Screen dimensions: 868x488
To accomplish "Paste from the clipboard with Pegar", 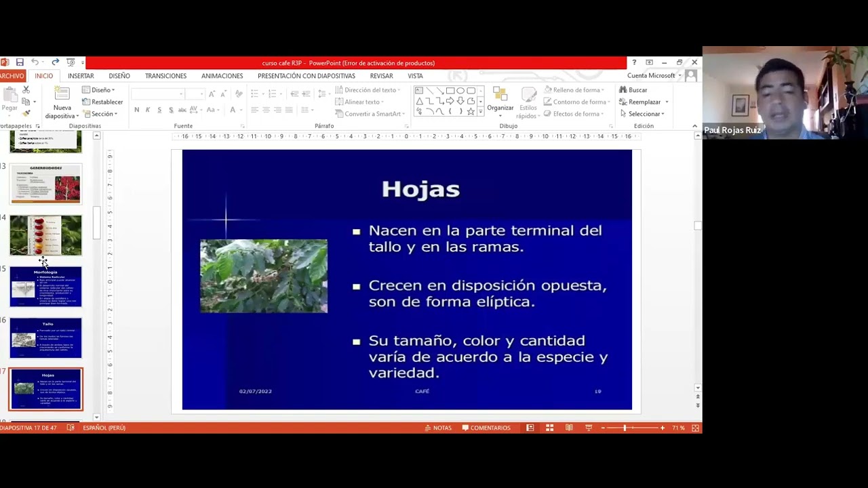I will click(9, 100).
